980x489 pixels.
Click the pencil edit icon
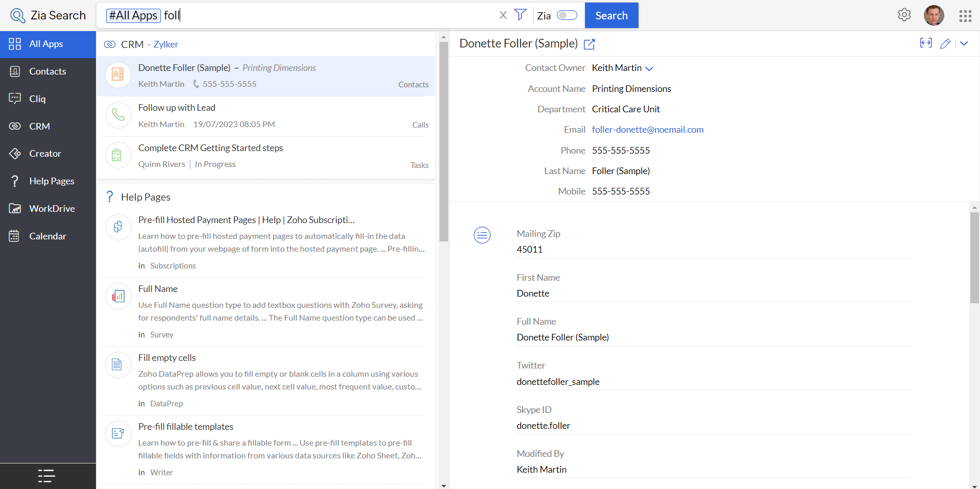click(x=945, y=43)
